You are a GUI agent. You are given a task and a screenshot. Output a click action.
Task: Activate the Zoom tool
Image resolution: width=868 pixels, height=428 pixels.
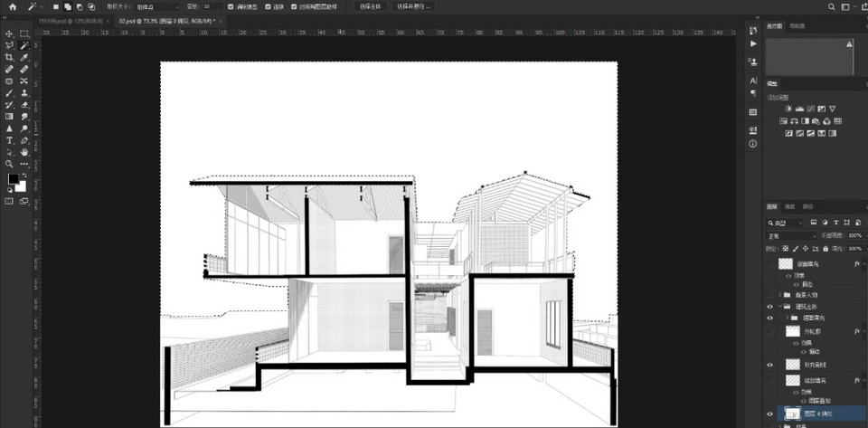pos(9,164)
